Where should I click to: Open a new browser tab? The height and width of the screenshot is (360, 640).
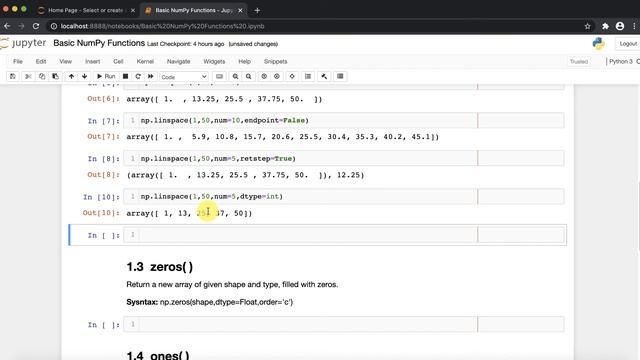(x=257, y=11)
